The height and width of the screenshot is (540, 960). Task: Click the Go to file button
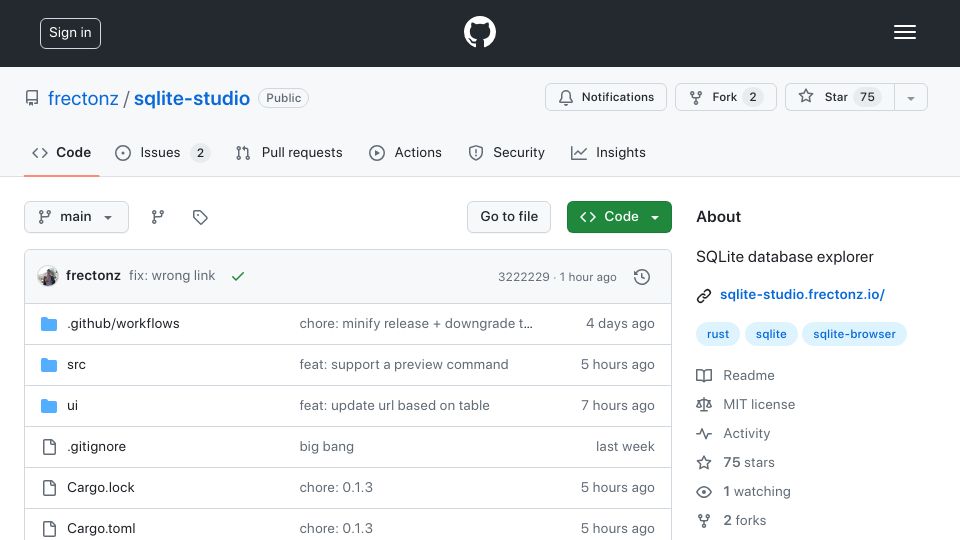click(509, 217)
